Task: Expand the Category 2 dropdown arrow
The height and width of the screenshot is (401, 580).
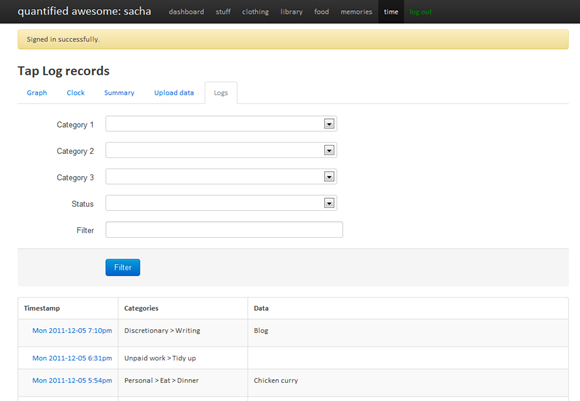Action: tap(329, 150)
